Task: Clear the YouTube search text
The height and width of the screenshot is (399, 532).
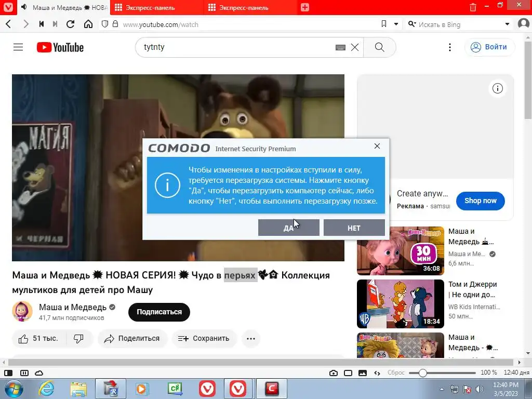Action: pyautogui.click(x=355, y=47)
